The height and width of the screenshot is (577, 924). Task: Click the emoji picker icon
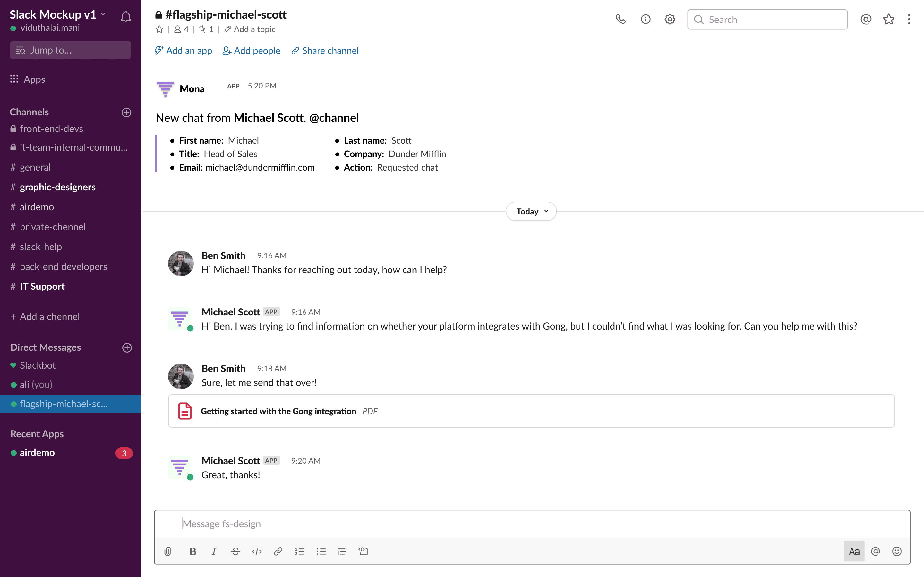pyautogui.click(x=897, y=551)
